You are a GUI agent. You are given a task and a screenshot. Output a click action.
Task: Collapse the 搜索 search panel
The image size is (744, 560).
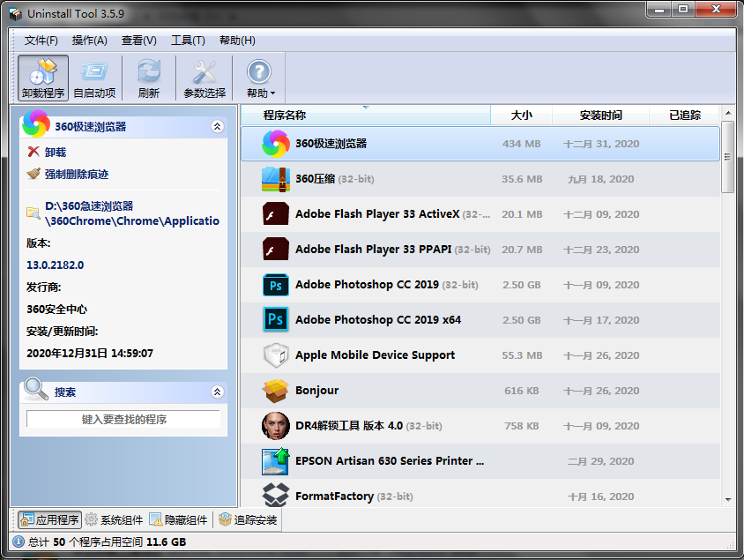218,392
